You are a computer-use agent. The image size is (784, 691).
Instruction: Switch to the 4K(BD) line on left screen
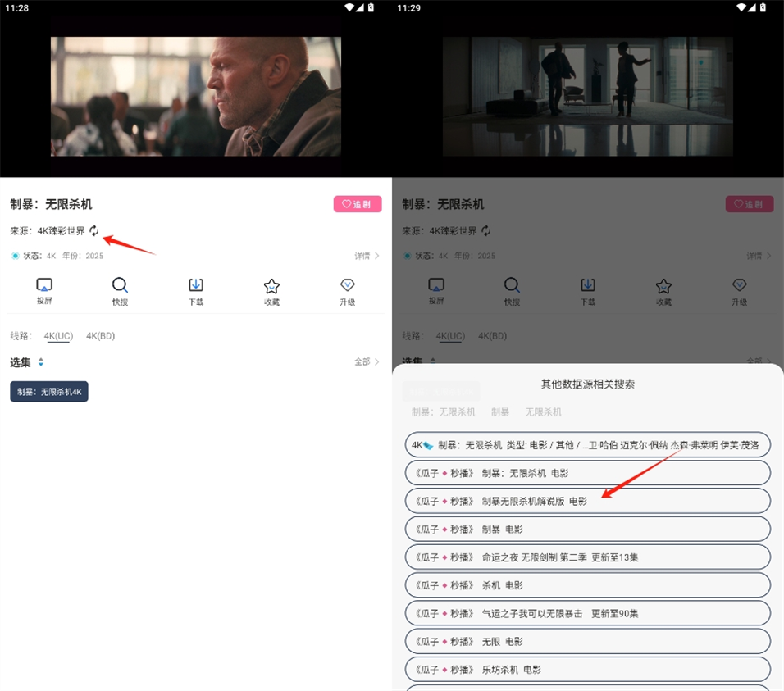click(101, 336)
